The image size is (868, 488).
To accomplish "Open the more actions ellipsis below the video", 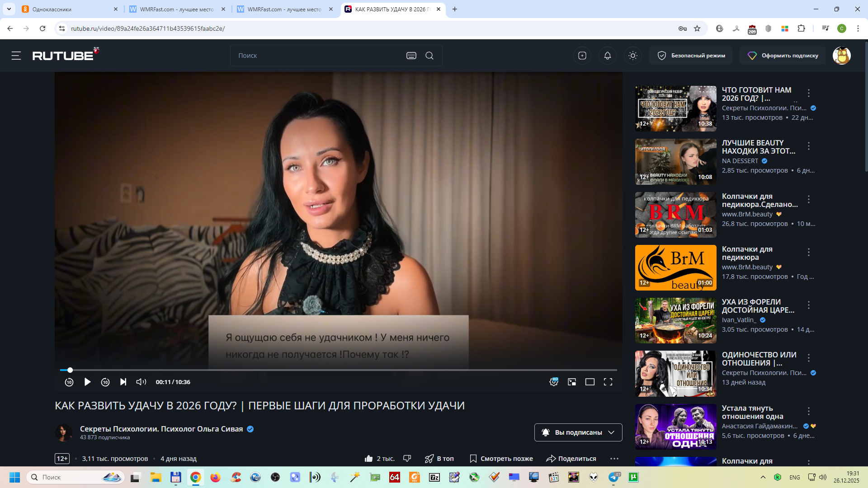I will click(x=614, y=459).
